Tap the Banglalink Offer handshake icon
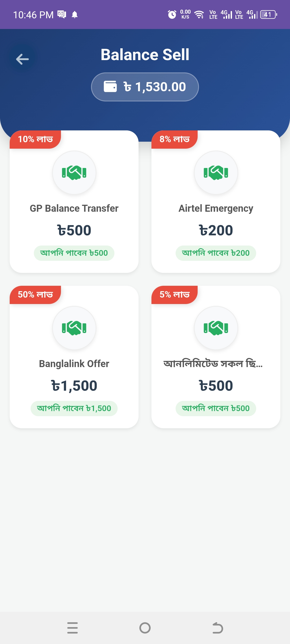 74,328
